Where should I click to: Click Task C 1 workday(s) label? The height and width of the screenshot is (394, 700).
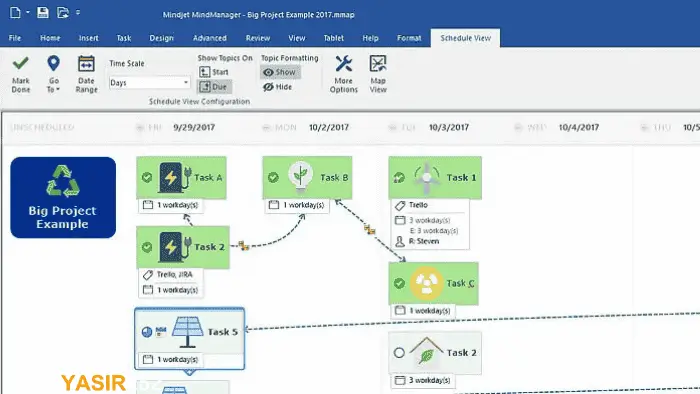point(430,311)
